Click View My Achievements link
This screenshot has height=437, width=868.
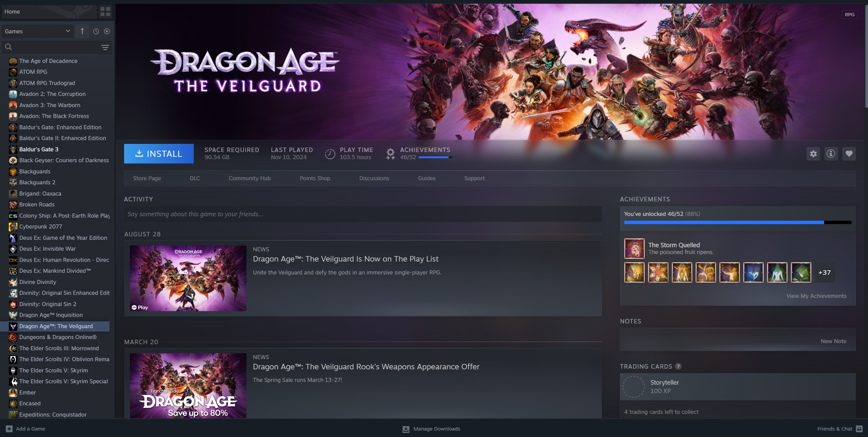(x=816, y=296)
